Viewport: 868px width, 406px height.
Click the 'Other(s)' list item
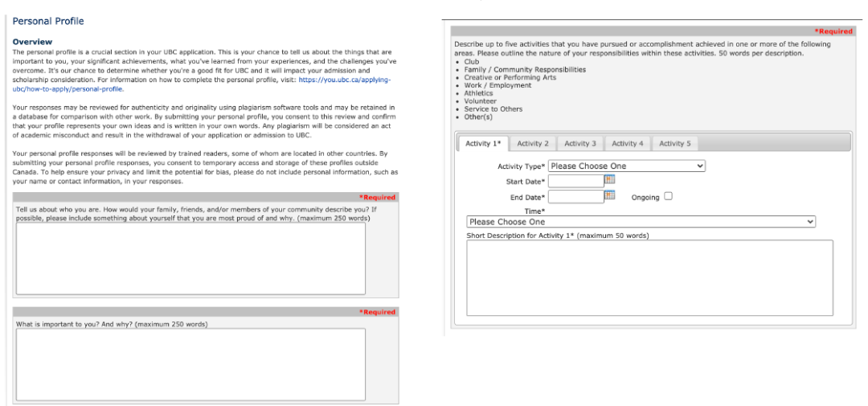tap(478, 117)
